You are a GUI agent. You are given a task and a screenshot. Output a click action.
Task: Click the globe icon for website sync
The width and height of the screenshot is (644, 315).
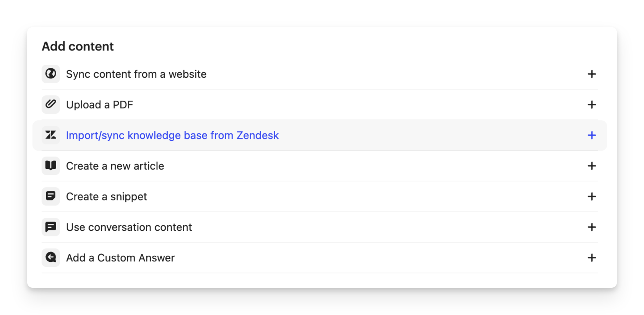tap(51, 73)
